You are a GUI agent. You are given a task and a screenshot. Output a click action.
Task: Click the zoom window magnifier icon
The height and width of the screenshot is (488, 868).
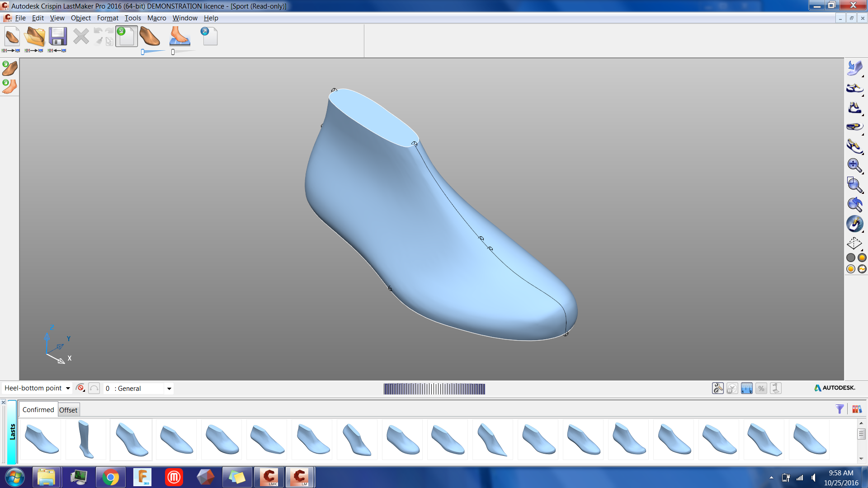pyautogui.click(x=854, y=185)
